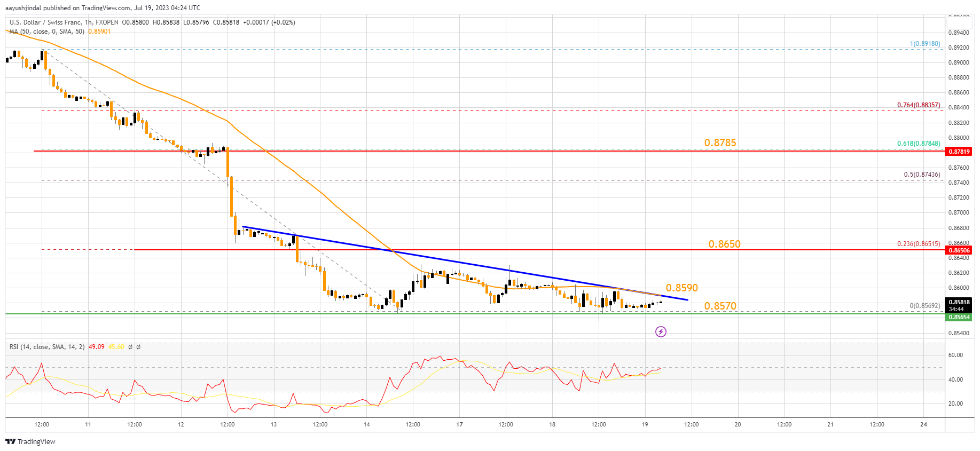Viewport: 980px width, 451px height.
Task: Click the date label 11 on time axis
Action: (88, 424)
